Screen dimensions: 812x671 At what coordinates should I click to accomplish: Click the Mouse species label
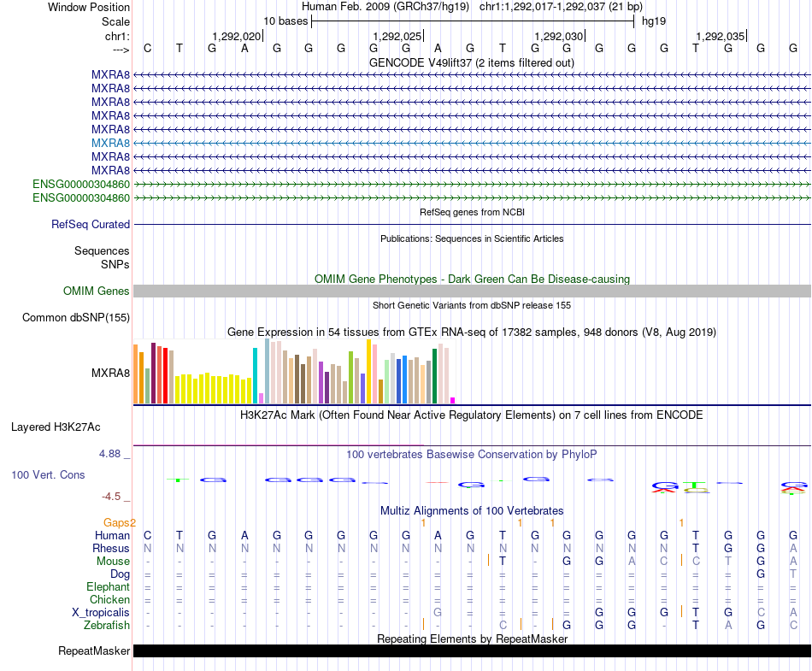click(113, 561)
